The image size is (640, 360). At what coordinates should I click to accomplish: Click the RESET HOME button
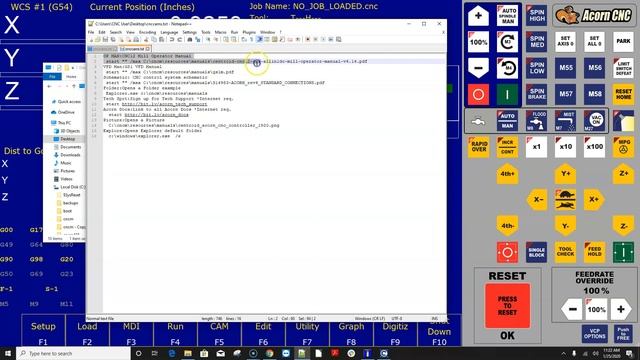(623, 94)
